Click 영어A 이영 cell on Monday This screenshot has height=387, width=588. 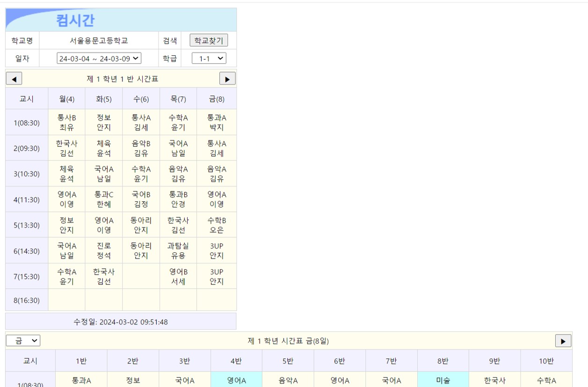(67, 199)
